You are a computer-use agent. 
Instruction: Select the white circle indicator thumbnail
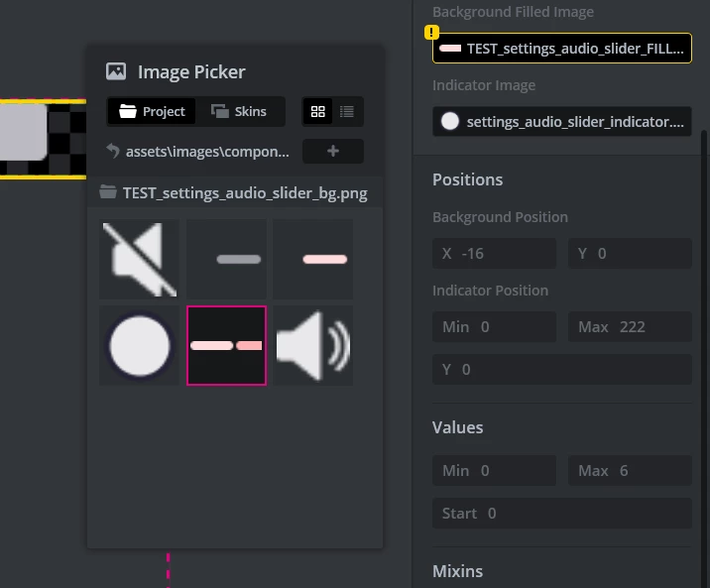click(140, 346)
